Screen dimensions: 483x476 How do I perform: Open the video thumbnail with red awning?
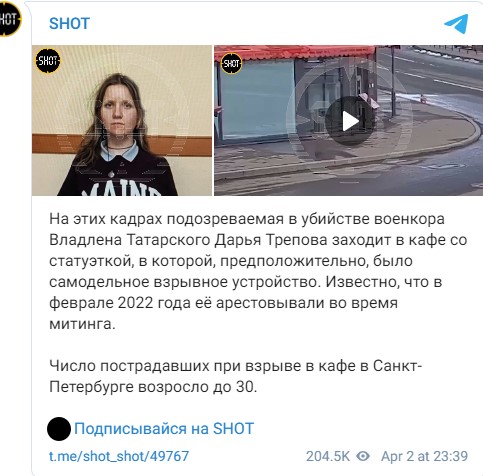pos(348,120)
